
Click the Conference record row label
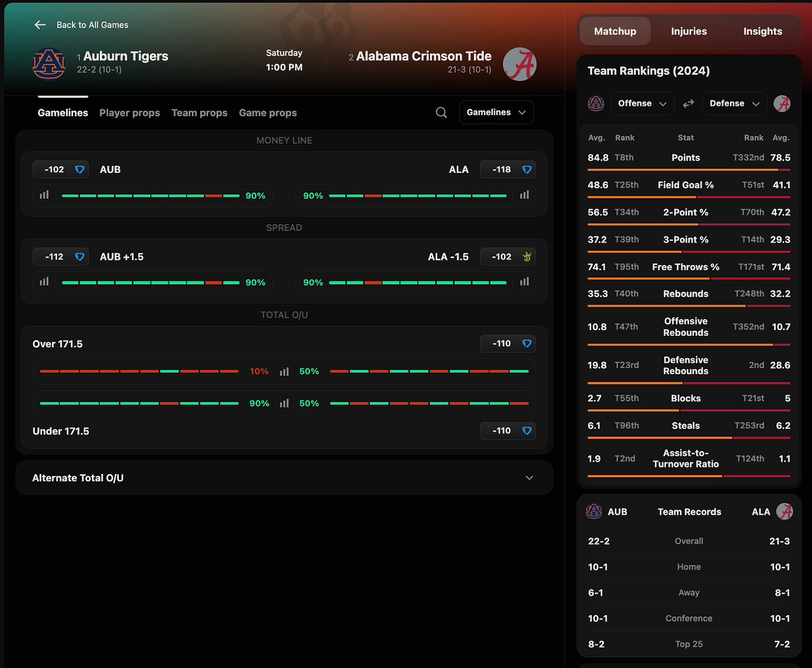click(x=689, y=618)
